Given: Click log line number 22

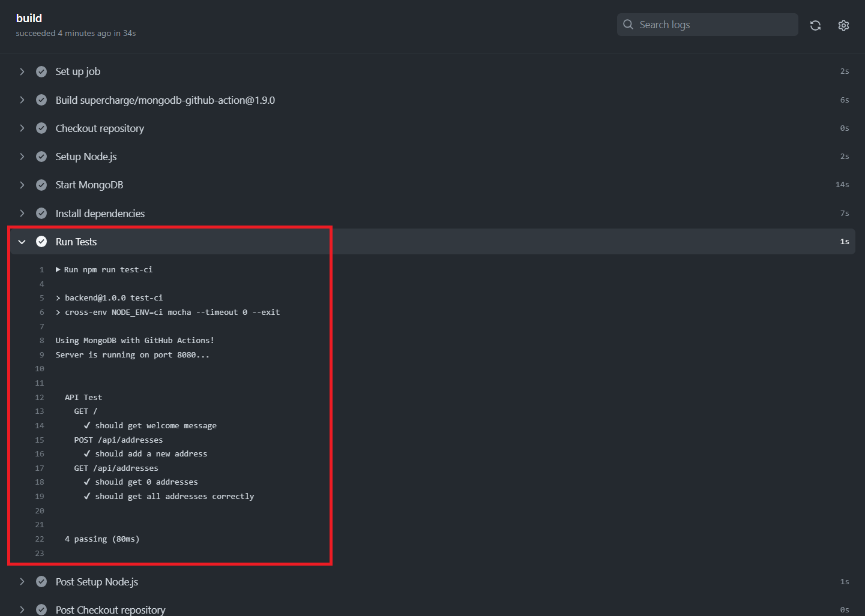Looking at the screenshot, I should 40,539.
